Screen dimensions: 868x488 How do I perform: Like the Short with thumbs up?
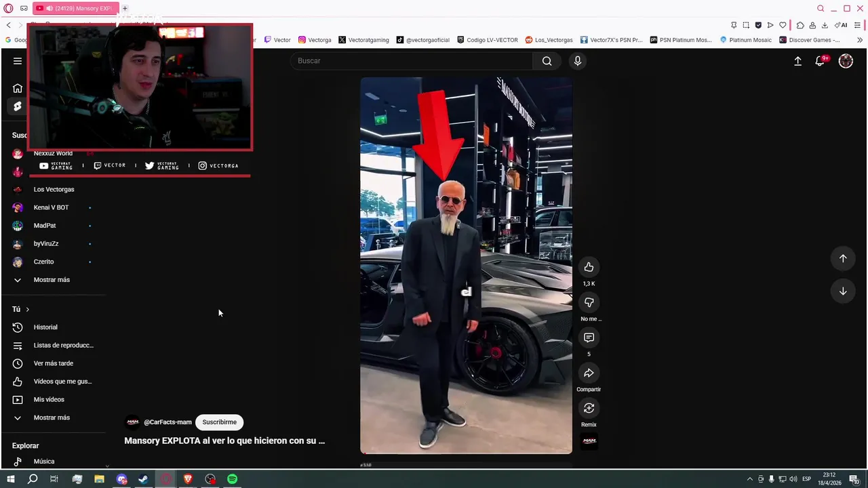(589, 267)
